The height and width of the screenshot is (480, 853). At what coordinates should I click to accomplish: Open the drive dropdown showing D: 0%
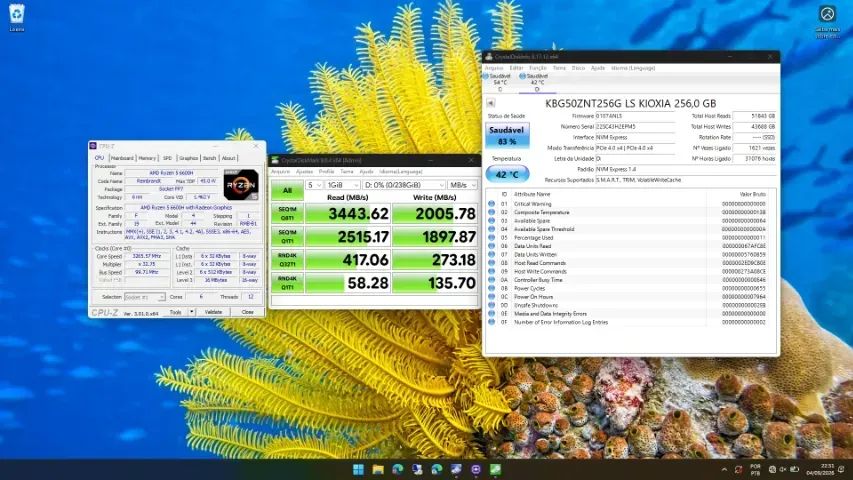coord(404,185)
